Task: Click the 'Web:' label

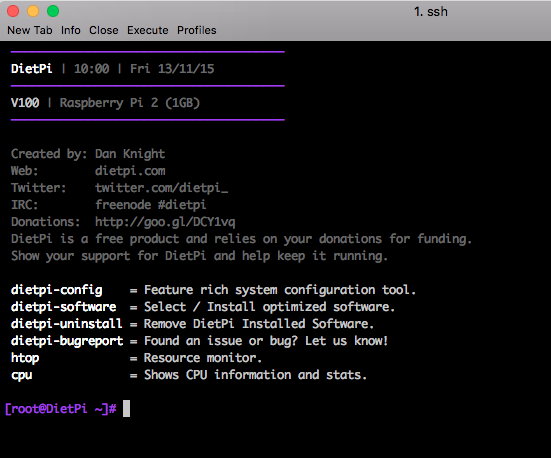Action: tap(25, 171)
